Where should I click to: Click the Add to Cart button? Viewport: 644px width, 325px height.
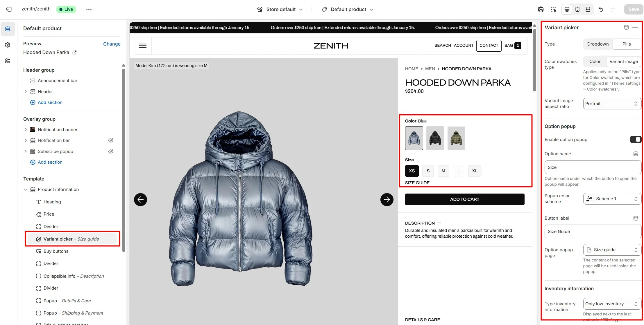pos(465,199)
